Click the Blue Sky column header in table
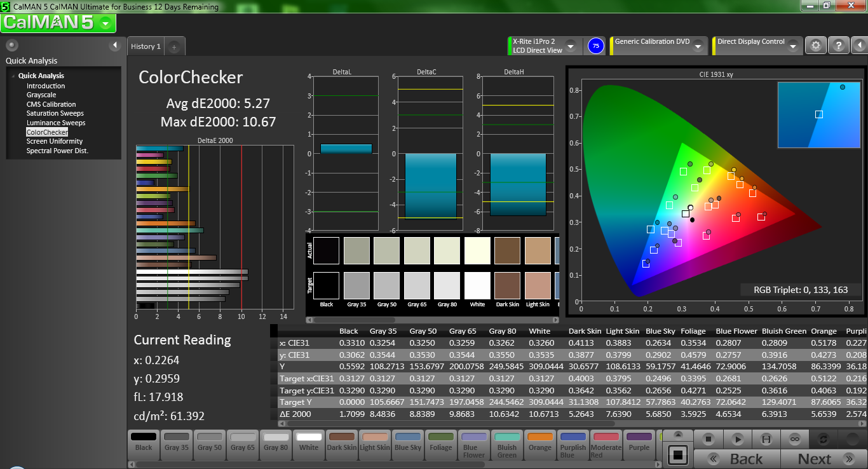The height and width of the screenshot is (469, 868). tap(661, 331)
